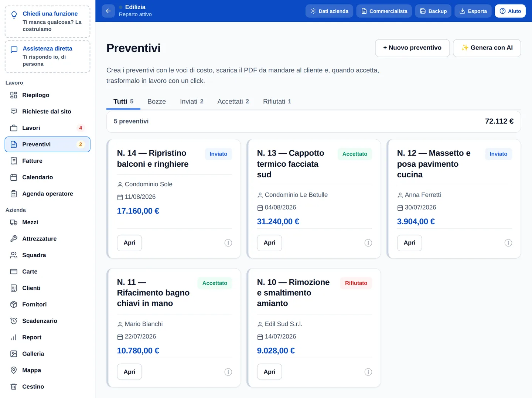This screenshot has width=532, height=398.
Task: Open quote N. 10 with Apri
Action: coord(269,372)
